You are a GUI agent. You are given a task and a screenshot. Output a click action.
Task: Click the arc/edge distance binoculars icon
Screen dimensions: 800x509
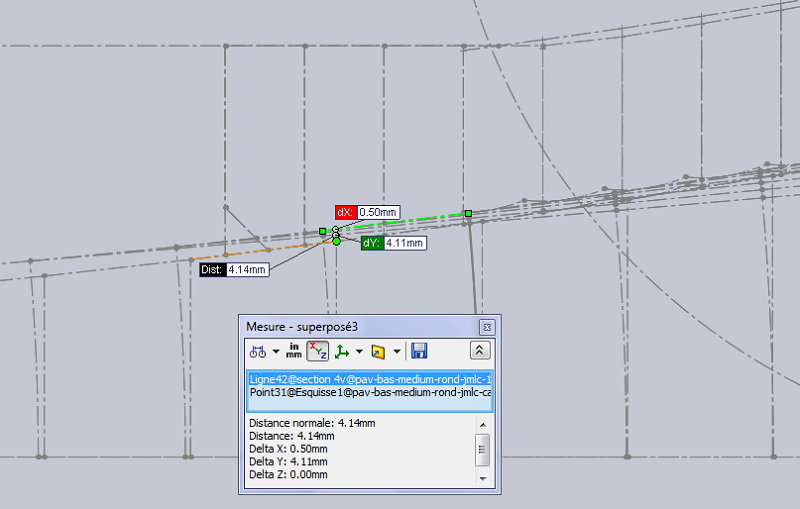click(x=258, y=351)
